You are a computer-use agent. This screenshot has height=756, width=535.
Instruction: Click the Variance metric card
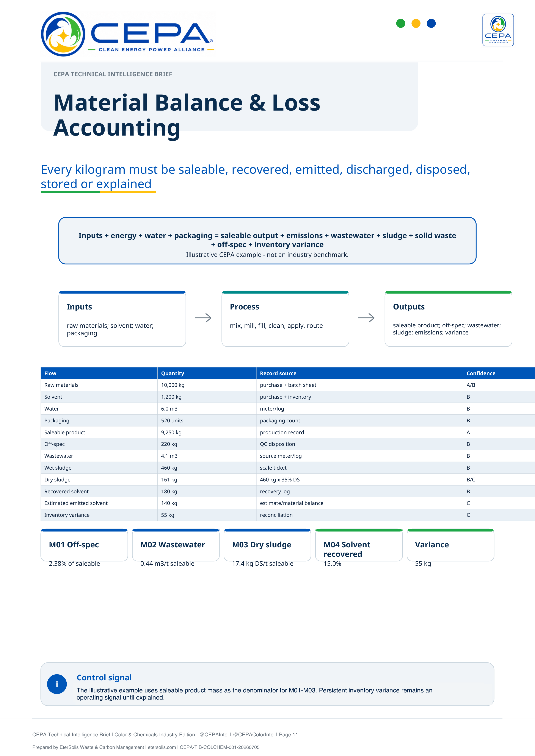click(x=450, y=545)
